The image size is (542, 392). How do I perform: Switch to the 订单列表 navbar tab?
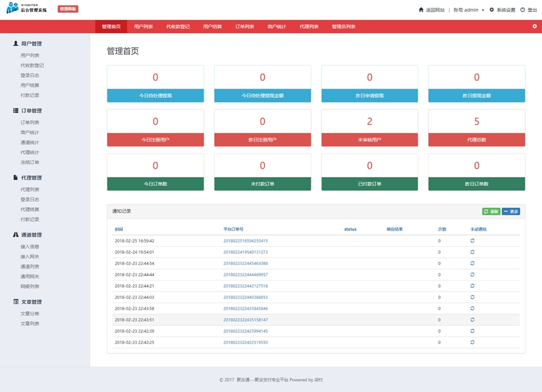[x=245, y=26]
